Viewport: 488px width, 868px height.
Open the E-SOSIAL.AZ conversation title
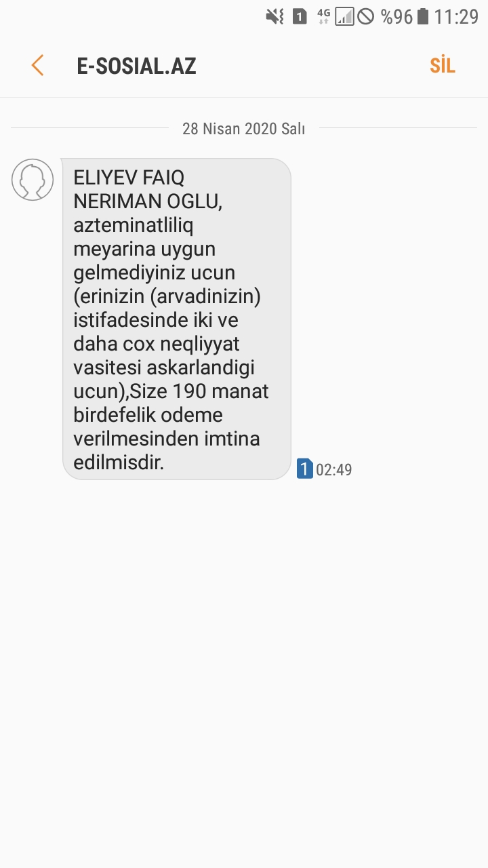pos(136,66)
